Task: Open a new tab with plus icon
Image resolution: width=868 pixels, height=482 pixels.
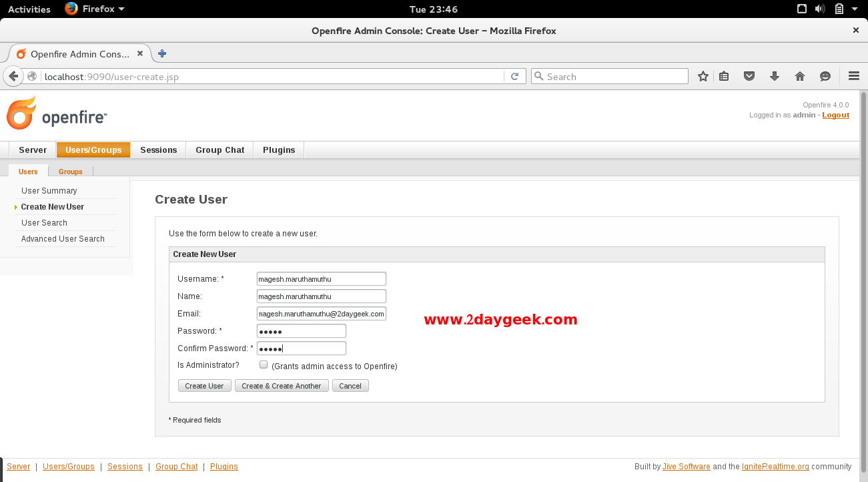Action: coord(162,54)
